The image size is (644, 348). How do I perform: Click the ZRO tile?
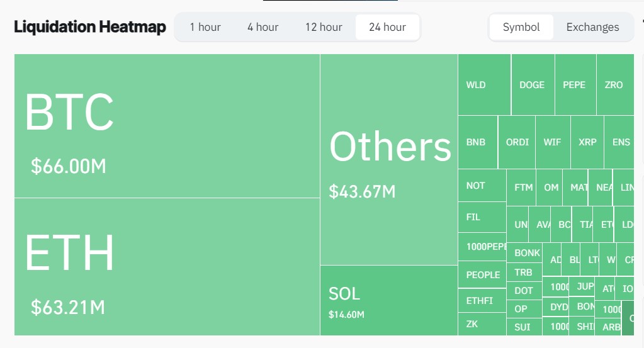(x=614, y=84)
